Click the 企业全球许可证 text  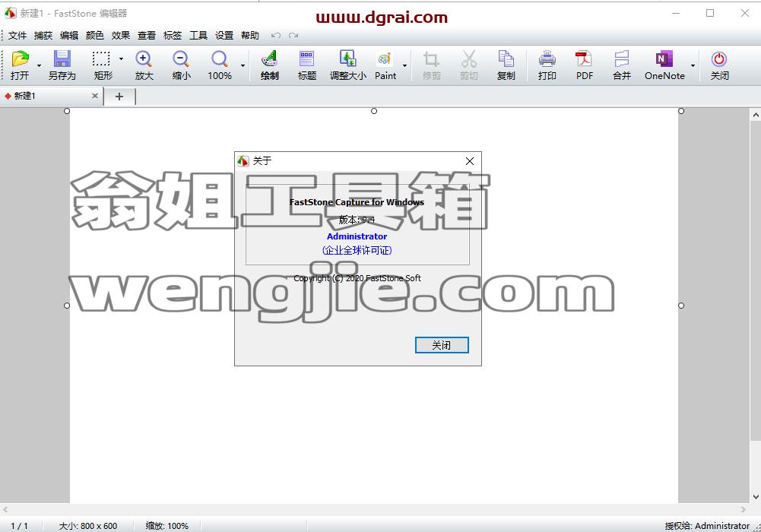pos(357,250)
